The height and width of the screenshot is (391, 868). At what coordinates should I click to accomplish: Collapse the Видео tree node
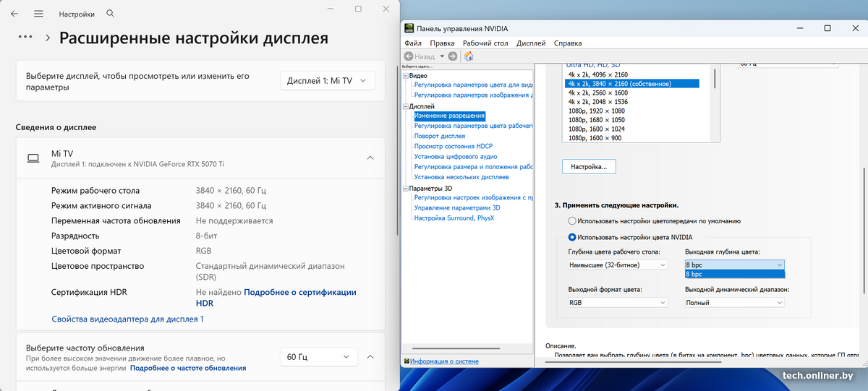pos(406,76)
